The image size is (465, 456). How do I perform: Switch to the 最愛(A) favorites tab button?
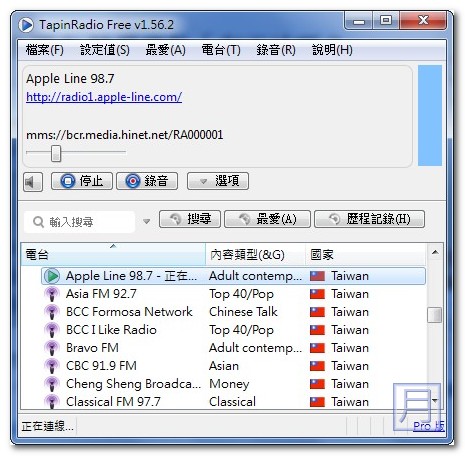click(267, 219)
